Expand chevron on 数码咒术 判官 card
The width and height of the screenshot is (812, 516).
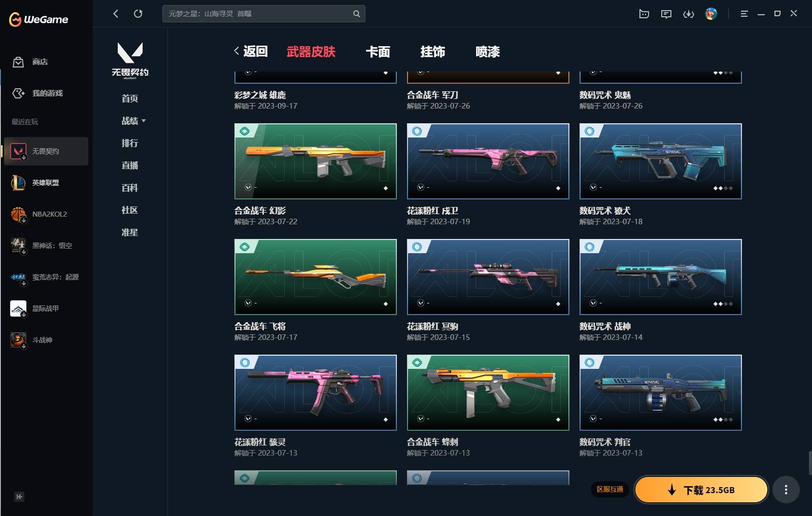[x=593, y=419]
